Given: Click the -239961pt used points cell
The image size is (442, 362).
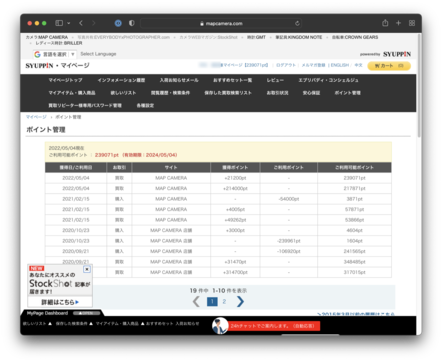Looking at the screenshot, I should 289,241.
